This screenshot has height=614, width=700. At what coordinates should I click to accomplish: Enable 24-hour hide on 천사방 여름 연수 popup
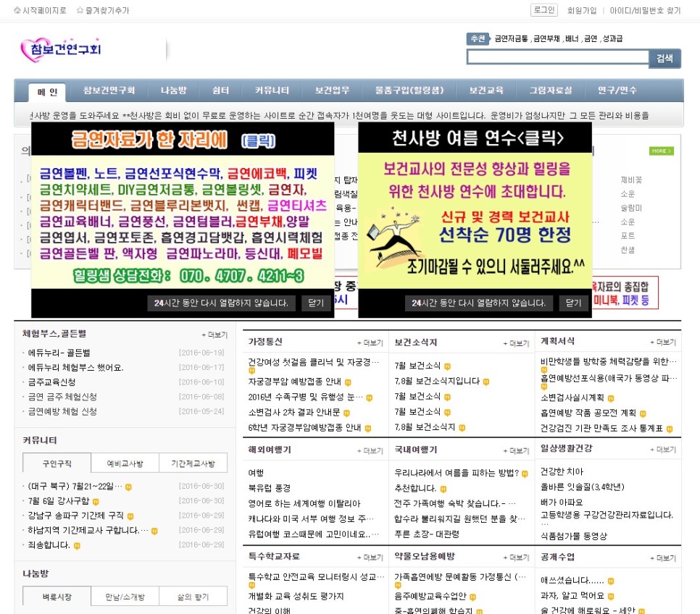[478, 303]
